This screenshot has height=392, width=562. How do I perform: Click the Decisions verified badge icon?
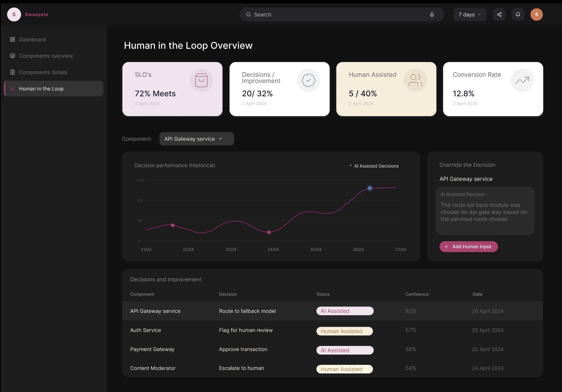coord(308,80)
